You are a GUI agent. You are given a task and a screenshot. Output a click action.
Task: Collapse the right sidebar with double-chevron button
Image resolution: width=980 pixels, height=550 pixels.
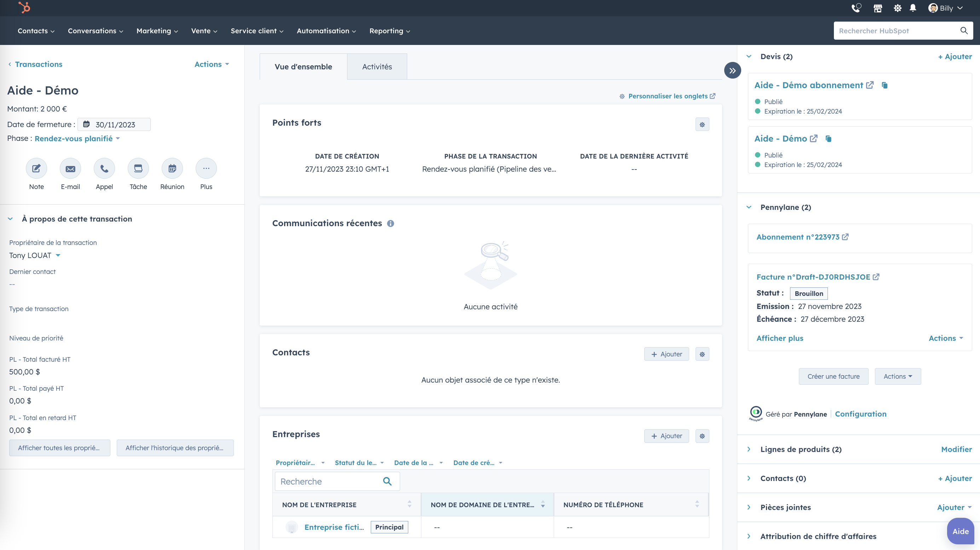pos(732,70)
